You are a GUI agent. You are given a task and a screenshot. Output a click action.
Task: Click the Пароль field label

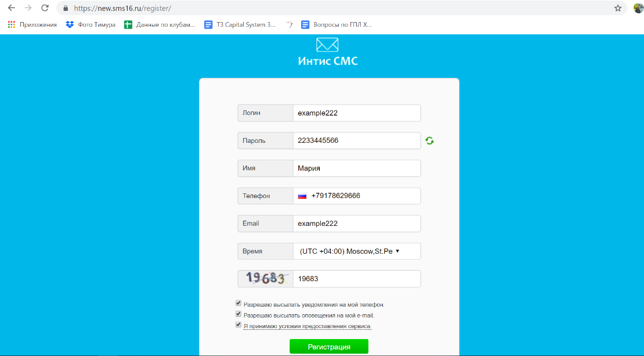pyautogui.click(x=254, y=141)
